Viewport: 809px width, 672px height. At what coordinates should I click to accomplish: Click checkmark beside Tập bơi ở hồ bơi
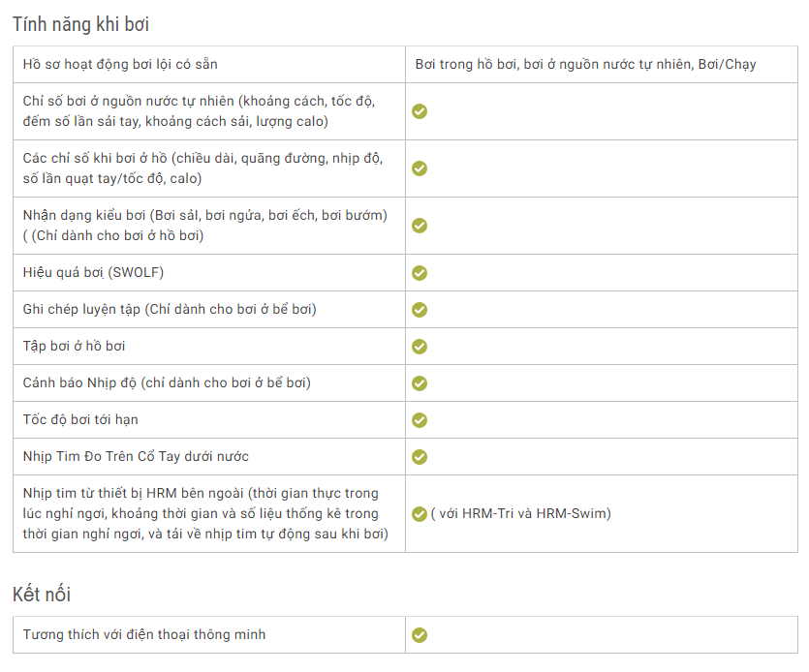pyautogui.click(x=420, y=347)
